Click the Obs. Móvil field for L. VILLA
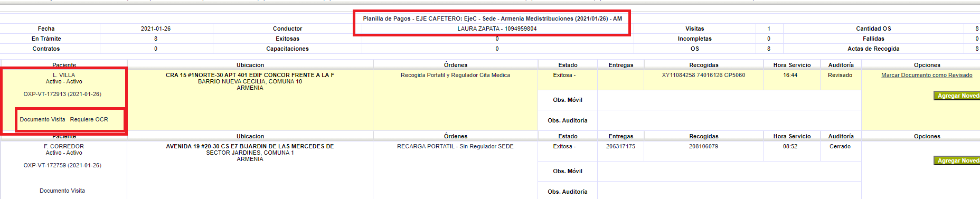The image size is (980, 199). click(729, 100)
